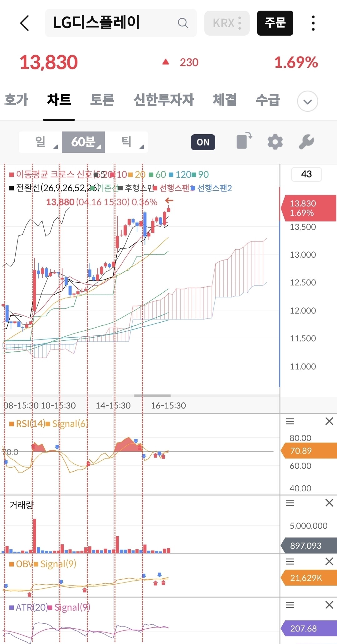Tap the 13,830 price tag on axis
The height and width of the screenshot is (644, 337).
(308, 208)
